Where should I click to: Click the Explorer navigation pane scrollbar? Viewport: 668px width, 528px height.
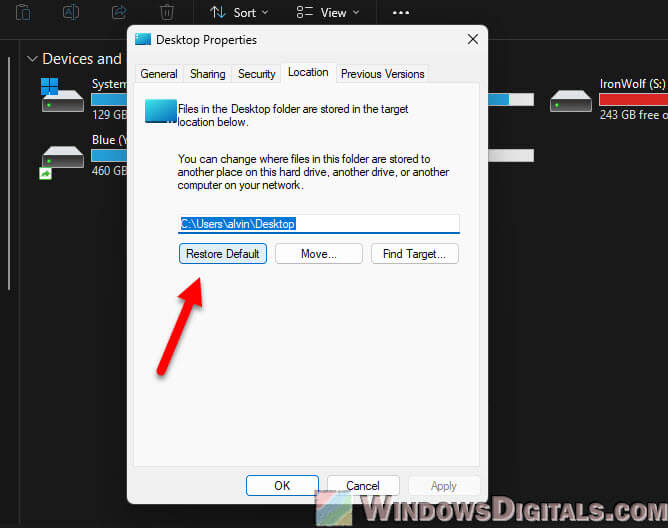[x=9, y=173]
